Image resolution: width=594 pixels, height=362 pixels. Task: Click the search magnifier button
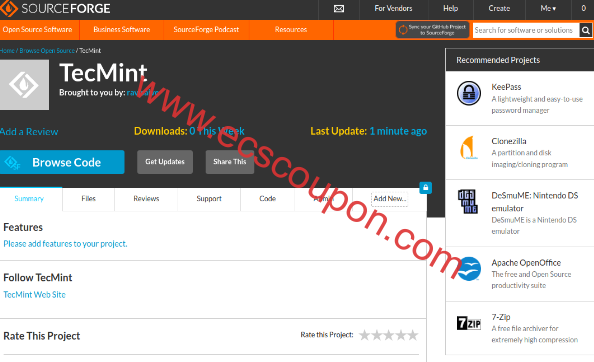coord(585,30)
